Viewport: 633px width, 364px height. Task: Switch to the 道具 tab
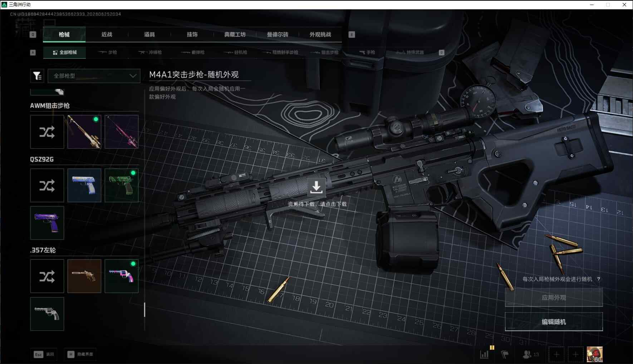[149, 35]
